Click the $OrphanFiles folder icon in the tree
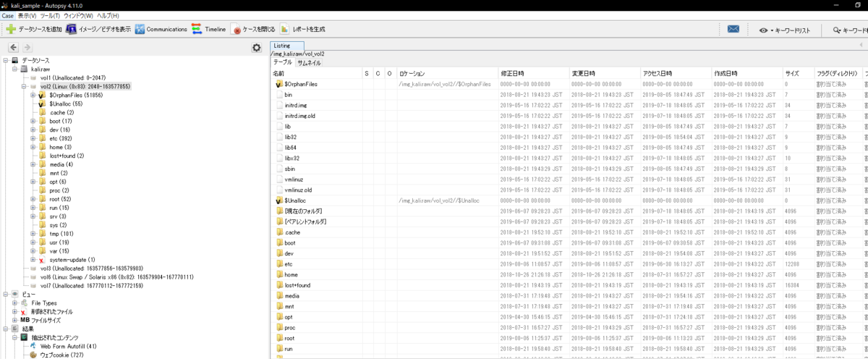The image size is (868, 359). click(43, 95)
